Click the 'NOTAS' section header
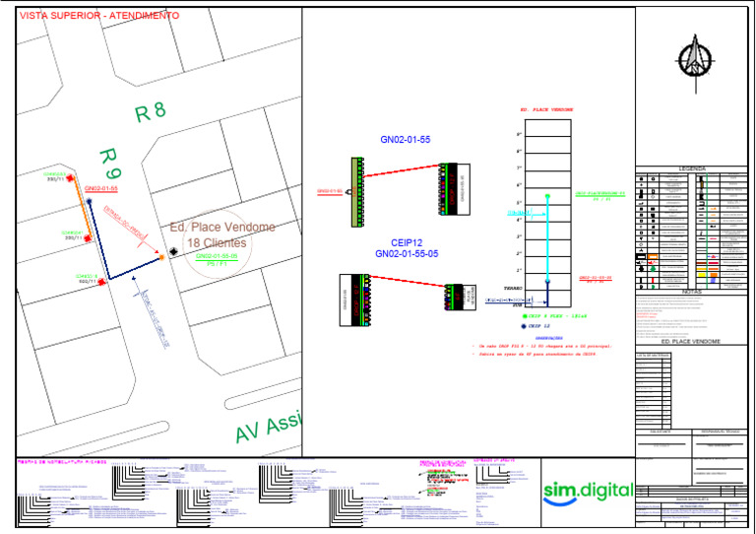The image size is (756, 534). tap(692, 292)
